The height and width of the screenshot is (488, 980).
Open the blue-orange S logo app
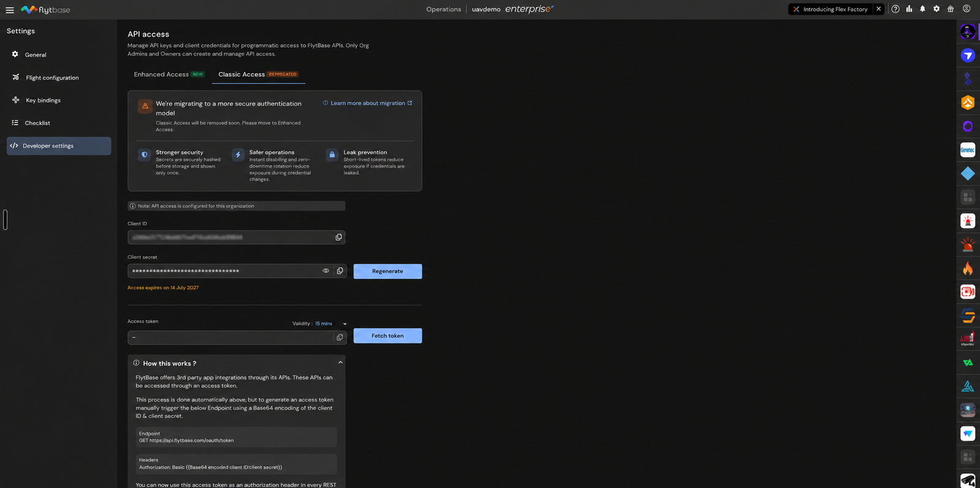(x=968, y=315)
